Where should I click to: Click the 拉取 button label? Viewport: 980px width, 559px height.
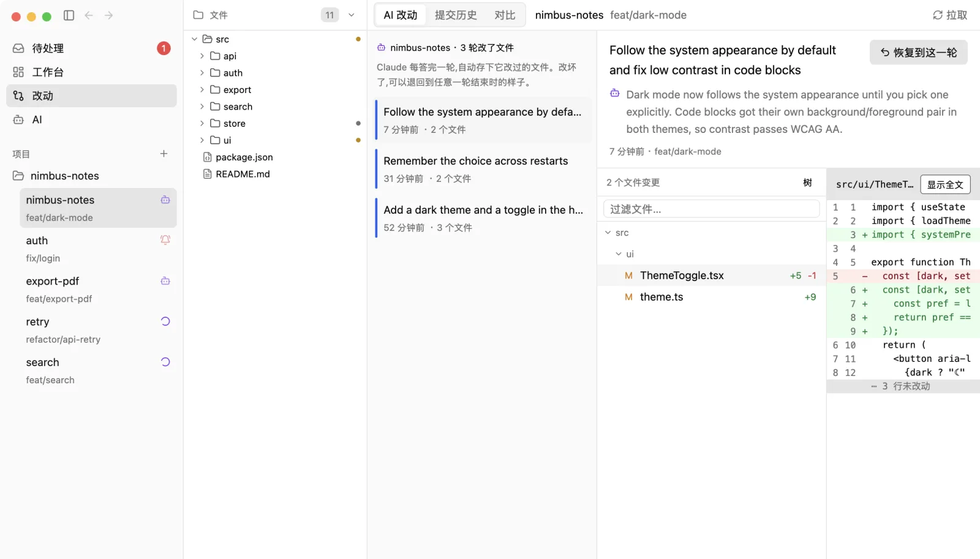click(957, 15)
